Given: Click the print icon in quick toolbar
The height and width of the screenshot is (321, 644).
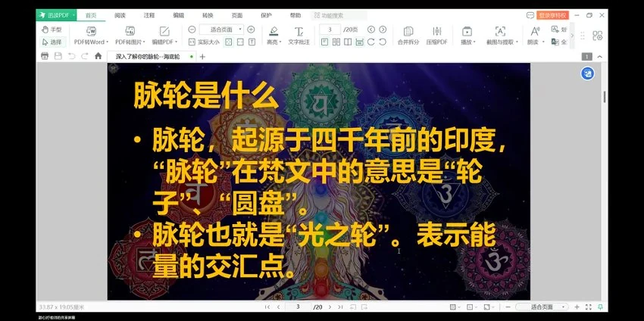Looking at the screenshot, I should tap(45, 56).
